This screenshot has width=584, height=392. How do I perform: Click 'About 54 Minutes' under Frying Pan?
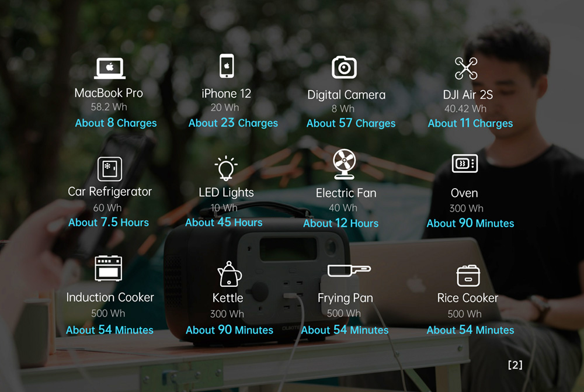point(345,329)
